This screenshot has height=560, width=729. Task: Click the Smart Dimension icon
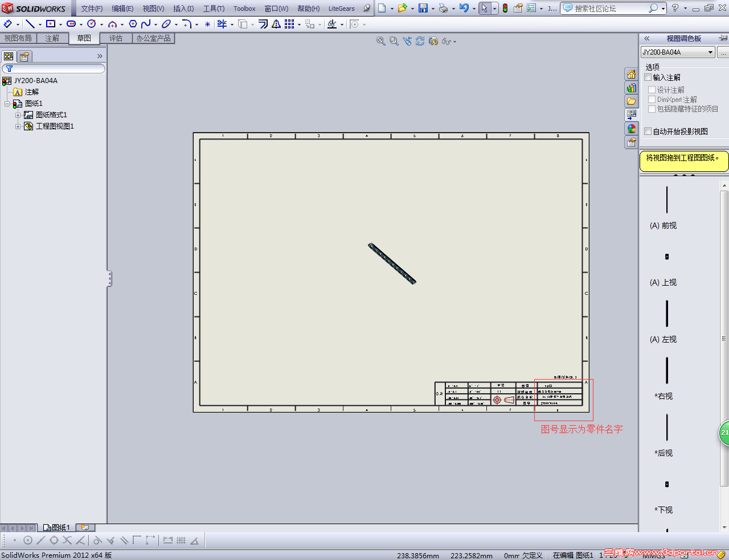point(8,24)
